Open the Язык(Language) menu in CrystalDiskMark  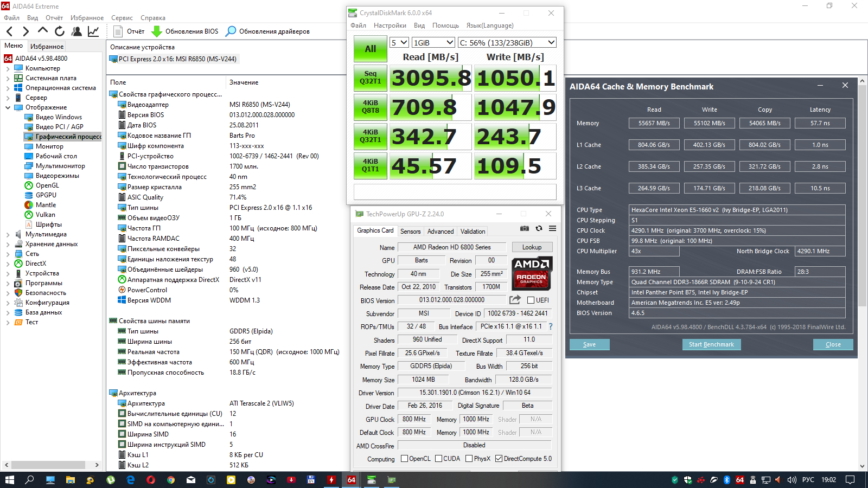pyautogui.click(x=490, y=25)
